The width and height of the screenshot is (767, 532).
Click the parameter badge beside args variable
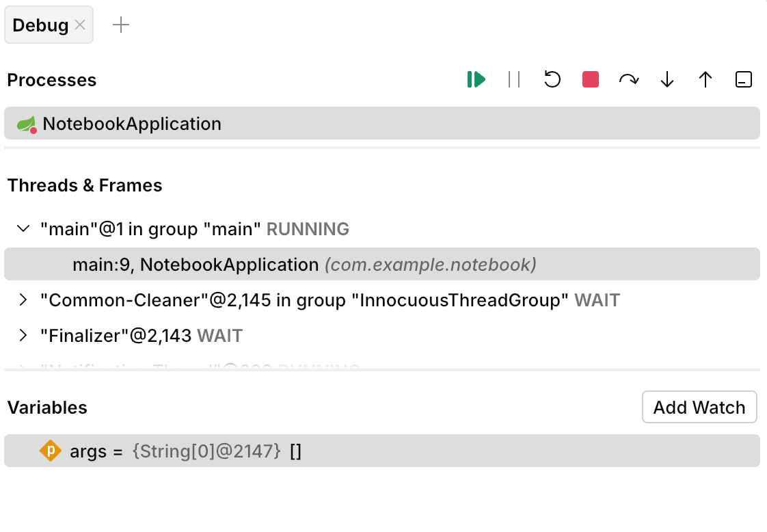click(51, 451)
